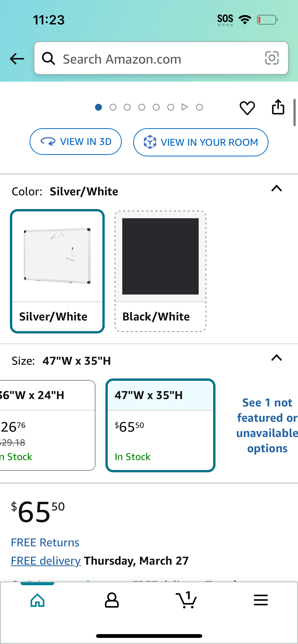Tap the VIEW IN 3D button

pyautogui.click(x=76, y=142)
